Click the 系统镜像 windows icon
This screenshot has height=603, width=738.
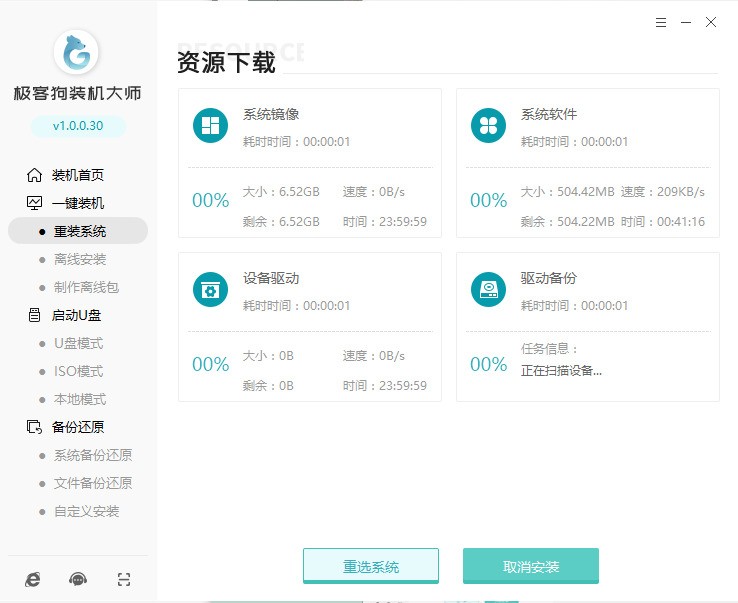point(210,125)
